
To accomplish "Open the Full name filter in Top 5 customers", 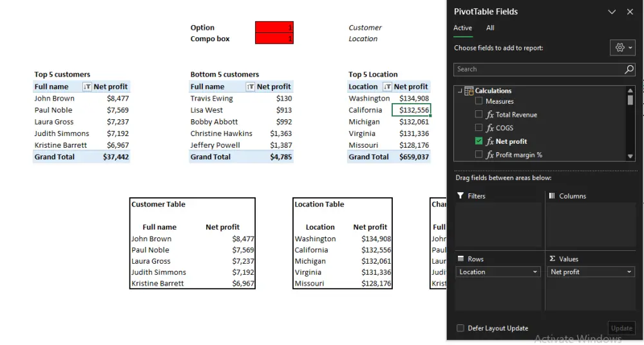I will [x=87, y=87].
